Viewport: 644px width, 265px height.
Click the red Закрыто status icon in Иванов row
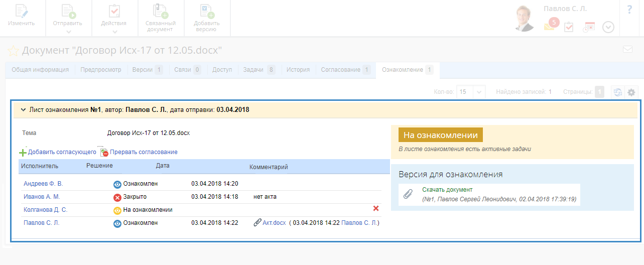117,197
